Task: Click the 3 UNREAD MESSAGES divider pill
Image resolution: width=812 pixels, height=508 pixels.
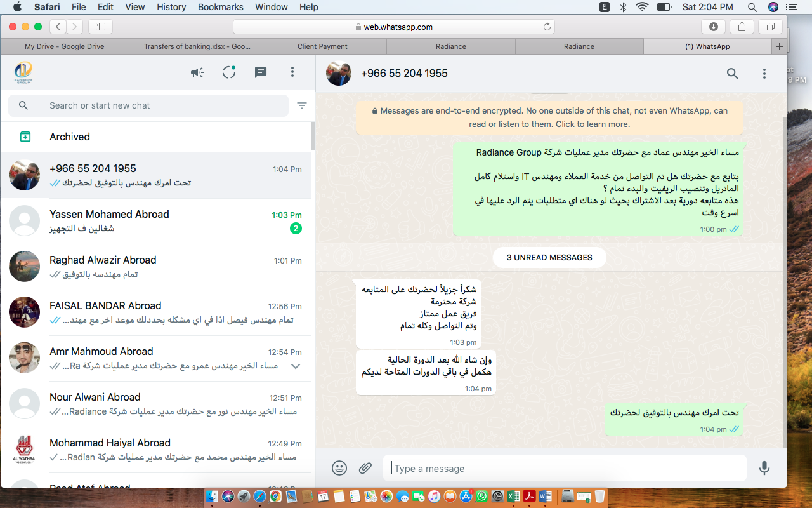Action: click(549, 257)
